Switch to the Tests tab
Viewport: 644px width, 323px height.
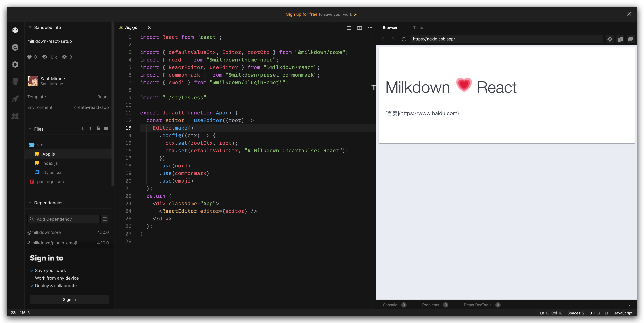pyautogui.click(x=418, y=28)
